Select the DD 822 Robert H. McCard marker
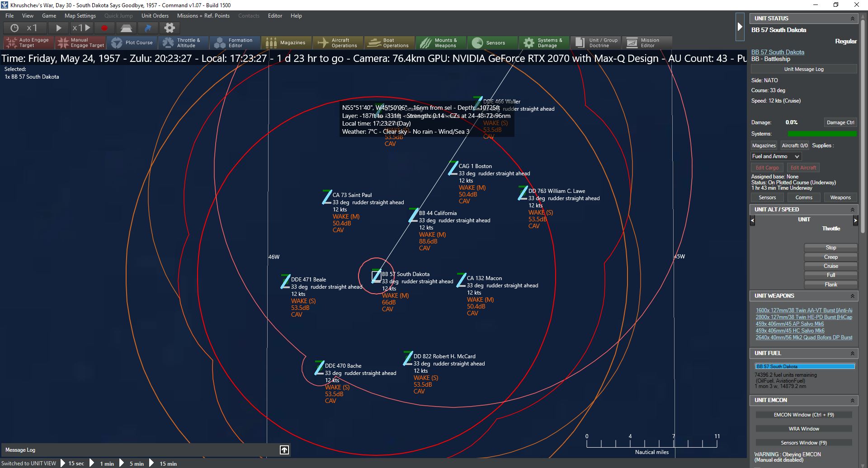 coord(408,358)
